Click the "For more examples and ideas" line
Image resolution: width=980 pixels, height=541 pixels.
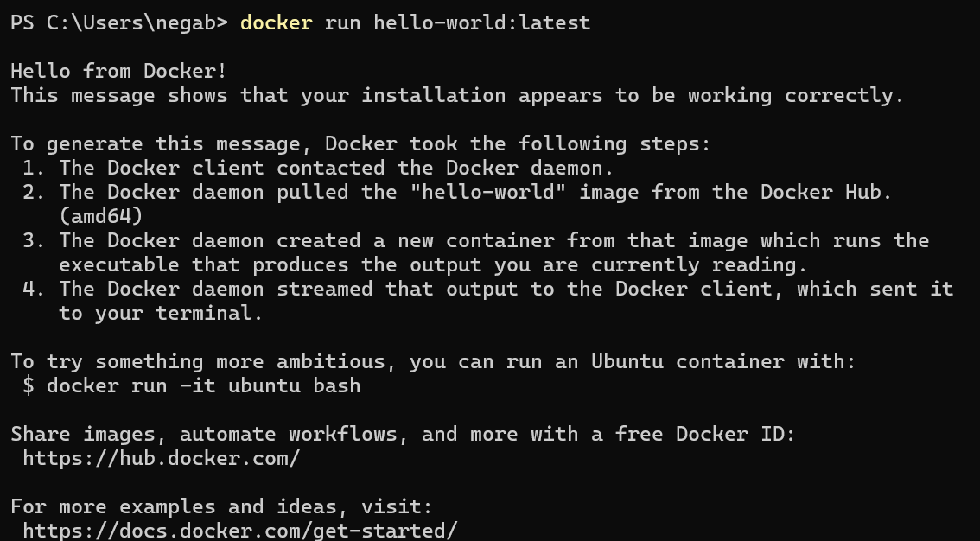tap(221, 506)
